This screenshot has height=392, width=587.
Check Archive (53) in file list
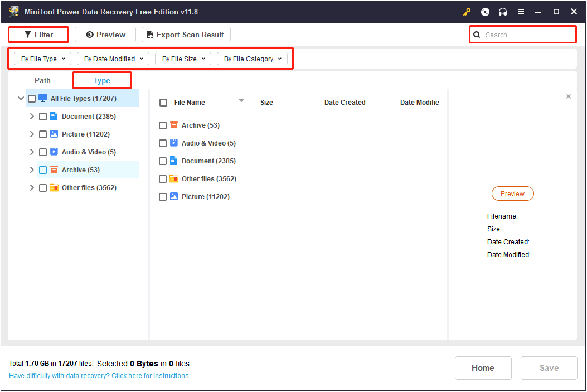[x=162, y=125]
